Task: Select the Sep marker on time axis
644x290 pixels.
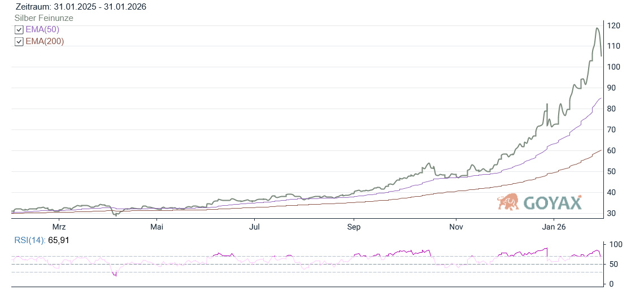Action: pyautogui.click(x=354, y=227)
